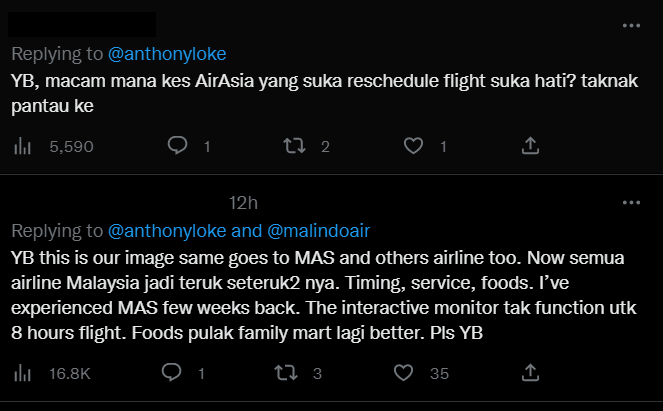
Task: Open the @anthonyloke mention in the second reply
Action: [x=167, y=231]
